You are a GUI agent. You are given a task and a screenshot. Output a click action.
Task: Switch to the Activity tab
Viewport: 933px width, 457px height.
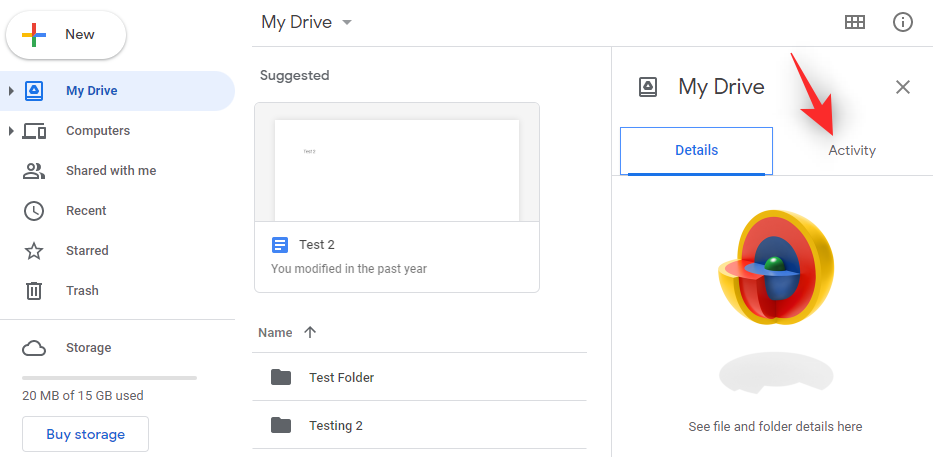(x=852, y=151)
